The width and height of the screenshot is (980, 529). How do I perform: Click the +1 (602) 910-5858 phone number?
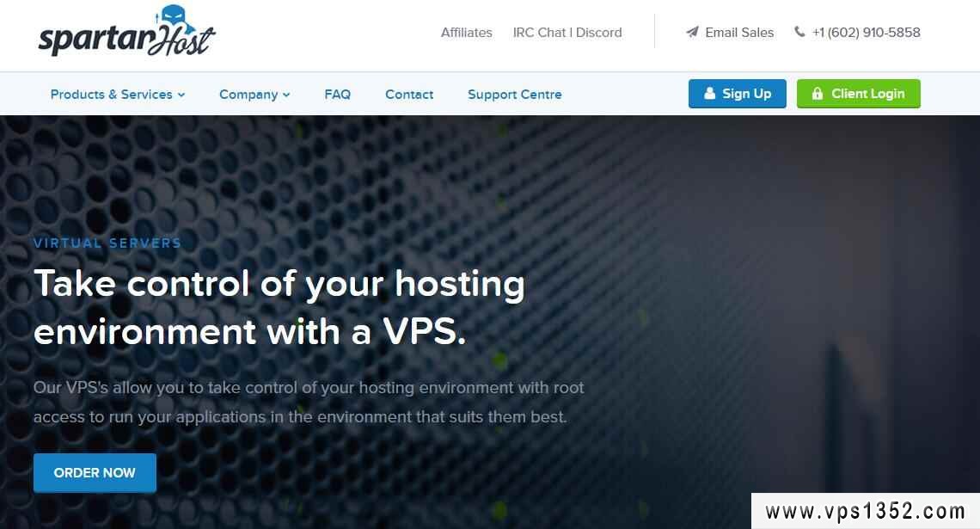click(866, 33)
